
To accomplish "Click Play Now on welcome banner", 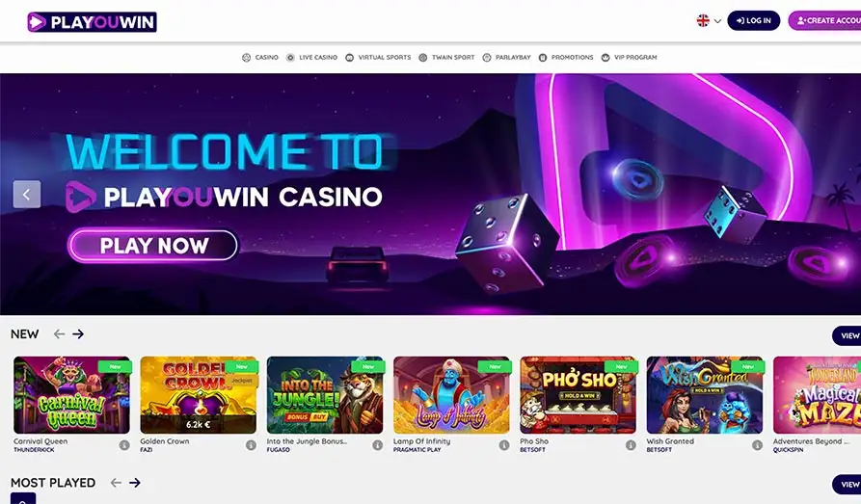I will tap(153, 246).
